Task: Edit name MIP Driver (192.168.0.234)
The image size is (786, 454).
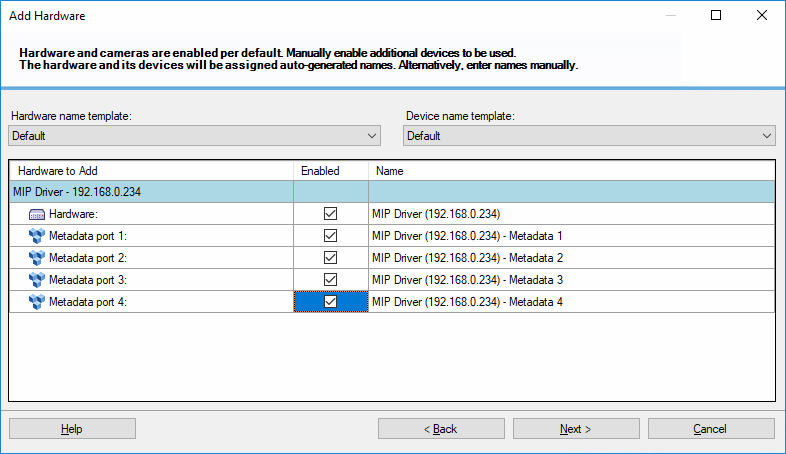Action: point(571,214)
